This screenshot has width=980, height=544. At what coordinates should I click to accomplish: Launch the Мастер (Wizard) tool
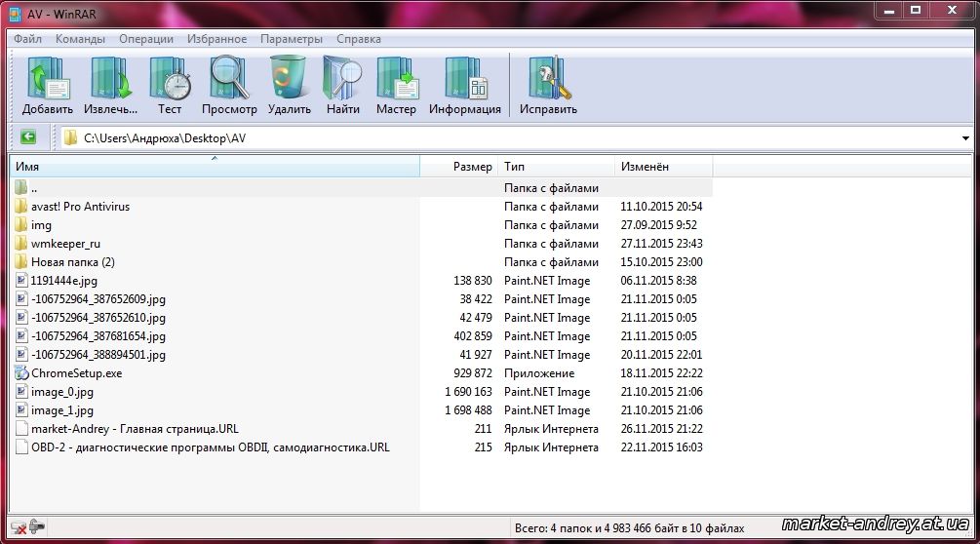(396, 85)
